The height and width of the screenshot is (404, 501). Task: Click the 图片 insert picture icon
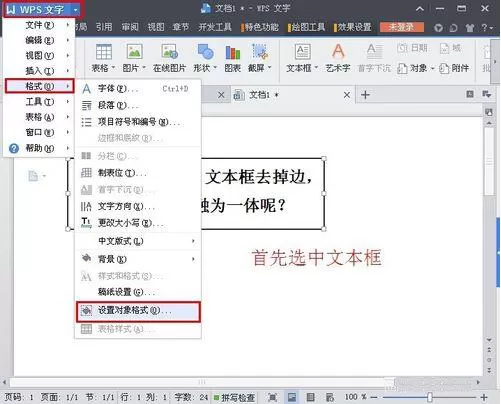pyautogui.click(x=134, y=52)
